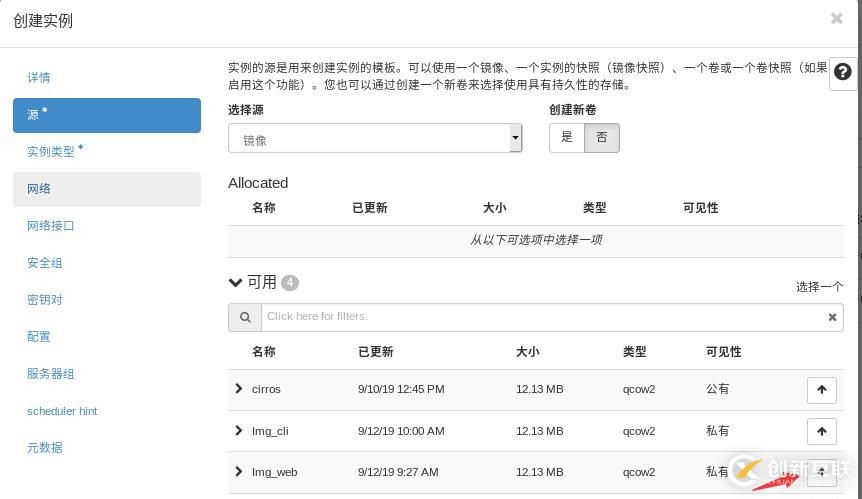Close the 创建实例 dialog
This screenshot has width=862, height=499.
point(837,19)
